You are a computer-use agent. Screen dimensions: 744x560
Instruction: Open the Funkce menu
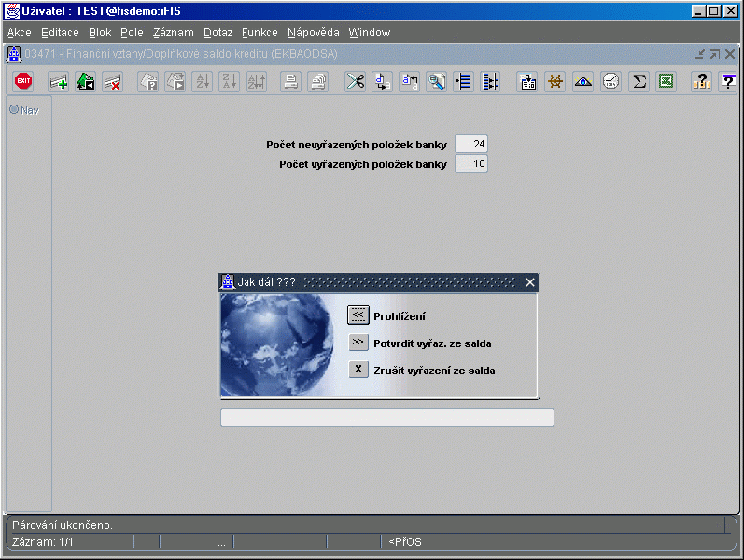[x=260, y=33]
